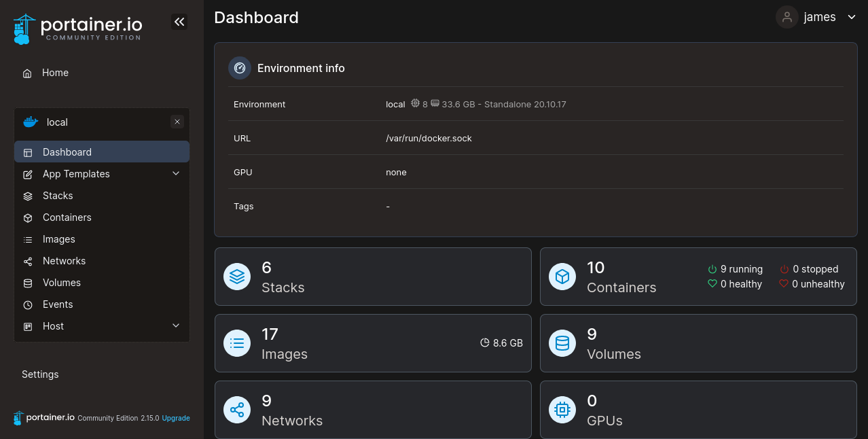Click the Containers cube icon in dashboard tile
Image resolution: width=868 pixels, height=439 pixels.
pyautogui.click(x=562, y=277)
